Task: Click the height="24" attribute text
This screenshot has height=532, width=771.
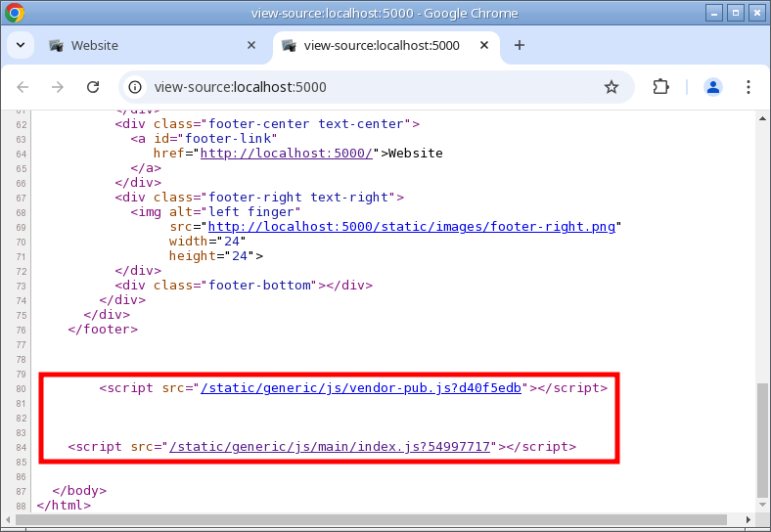Action: click(x=212, y=256)
